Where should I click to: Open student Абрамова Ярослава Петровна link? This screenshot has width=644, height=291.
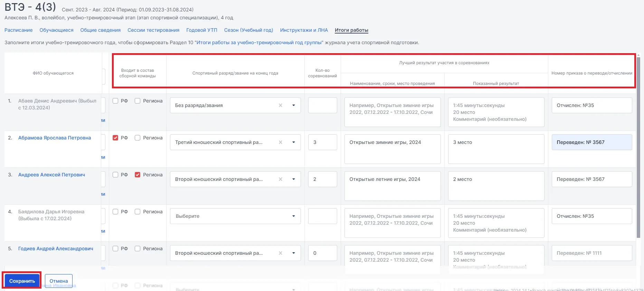(x=55, y=138)
